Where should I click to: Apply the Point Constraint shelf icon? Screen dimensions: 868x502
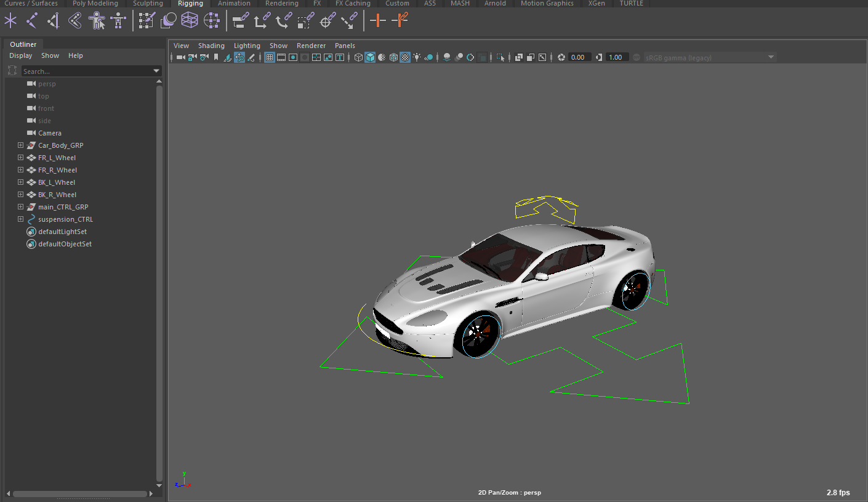point(262,21)
